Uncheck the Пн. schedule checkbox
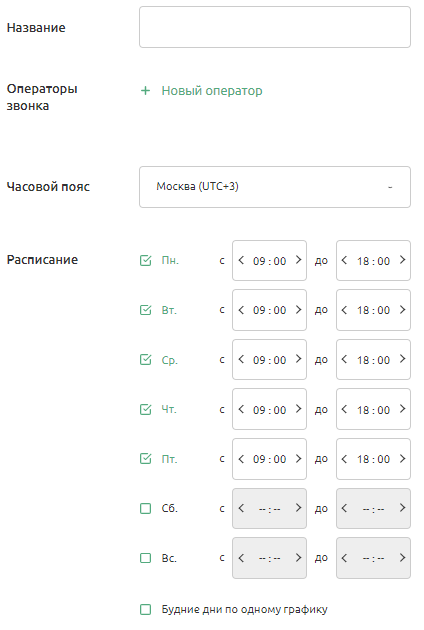The image size is (424, 630). [145, 260]
